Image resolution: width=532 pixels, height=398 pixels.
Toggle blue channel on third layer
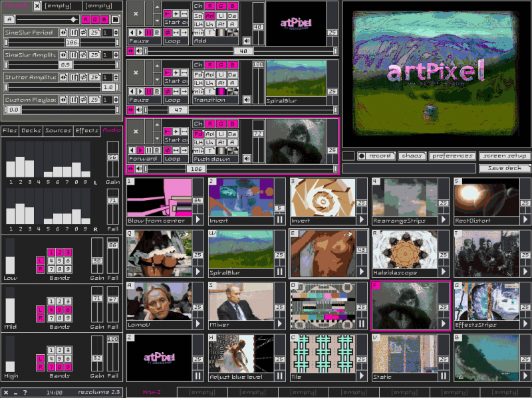(x=232, y=124)
